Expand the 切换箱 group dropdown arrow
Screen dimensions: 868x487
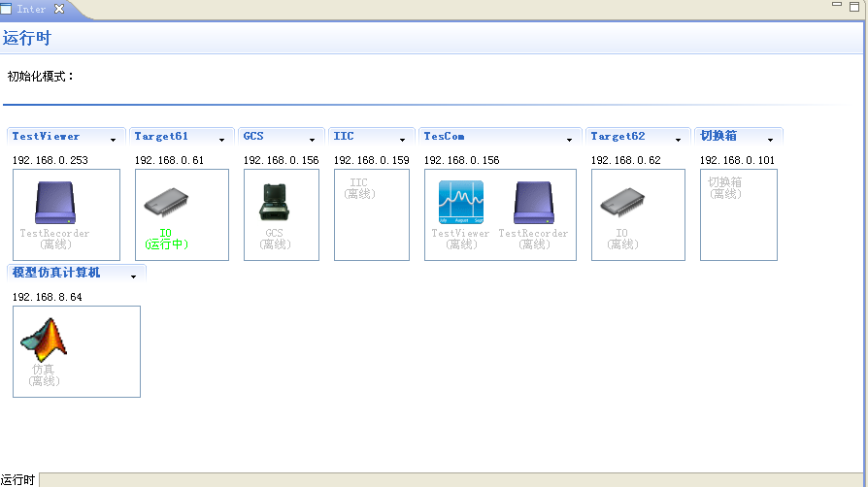click(770, 140)
